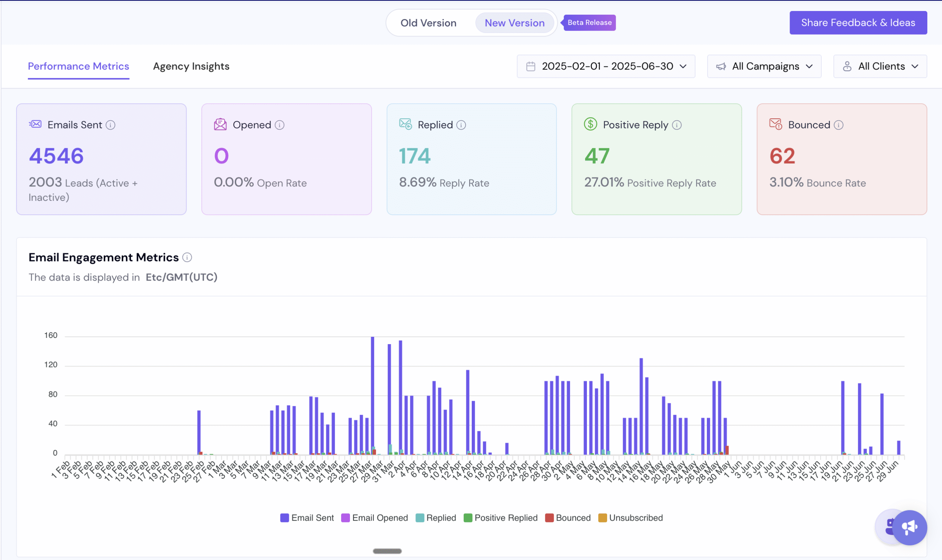Image resolution: width=942 pixels, height=560 pixels.
Task: Click Share Feedback & Ideas button
Action: point(858,23)
